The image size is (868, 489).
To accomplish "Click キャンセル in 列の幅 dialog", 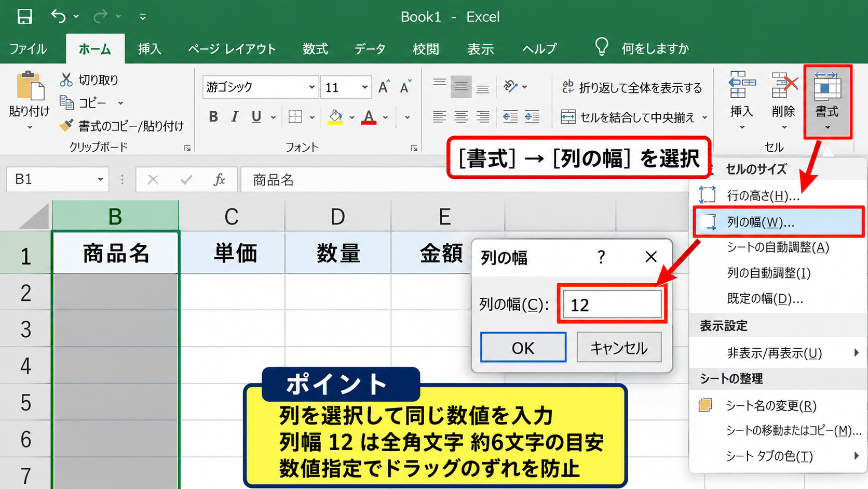I will pyautogui.click(x=619, y=348).
